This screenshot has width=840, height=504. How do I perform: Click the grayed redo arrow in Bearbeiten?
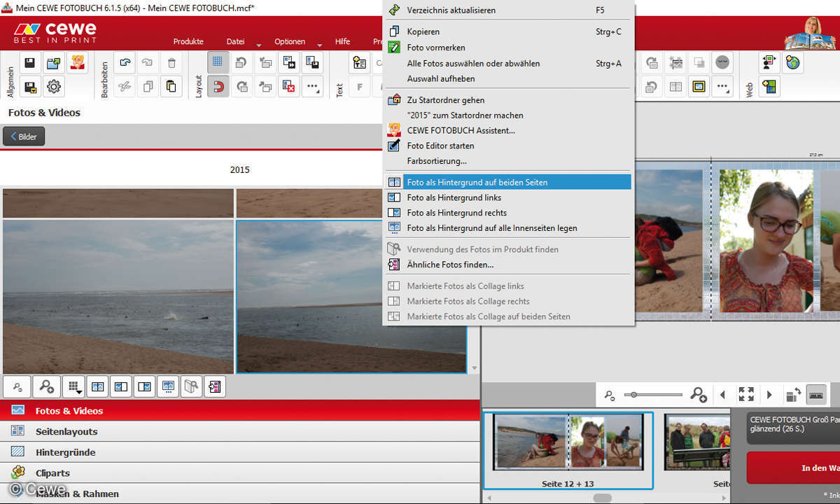tap(148, 63)
